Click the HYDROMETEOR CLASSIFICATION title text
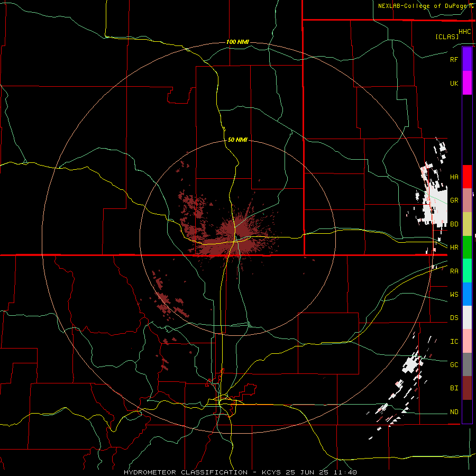 [x=186, y=472]
